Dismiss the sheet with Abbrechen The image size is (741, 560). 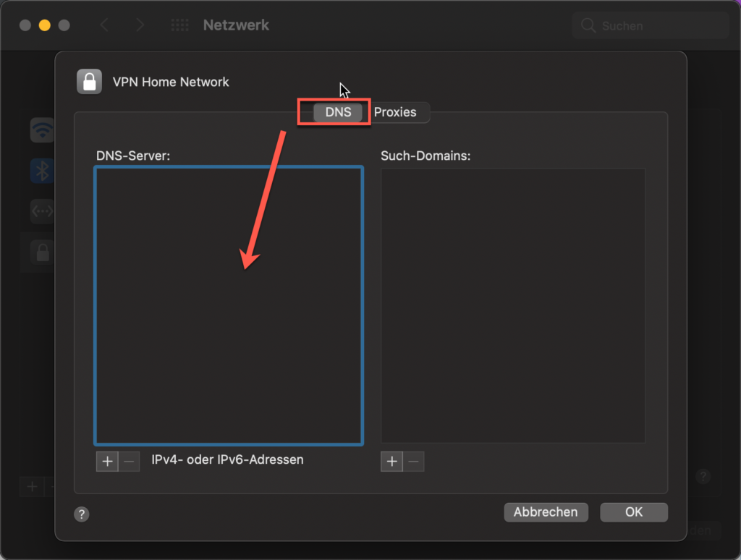coord(546,512)
